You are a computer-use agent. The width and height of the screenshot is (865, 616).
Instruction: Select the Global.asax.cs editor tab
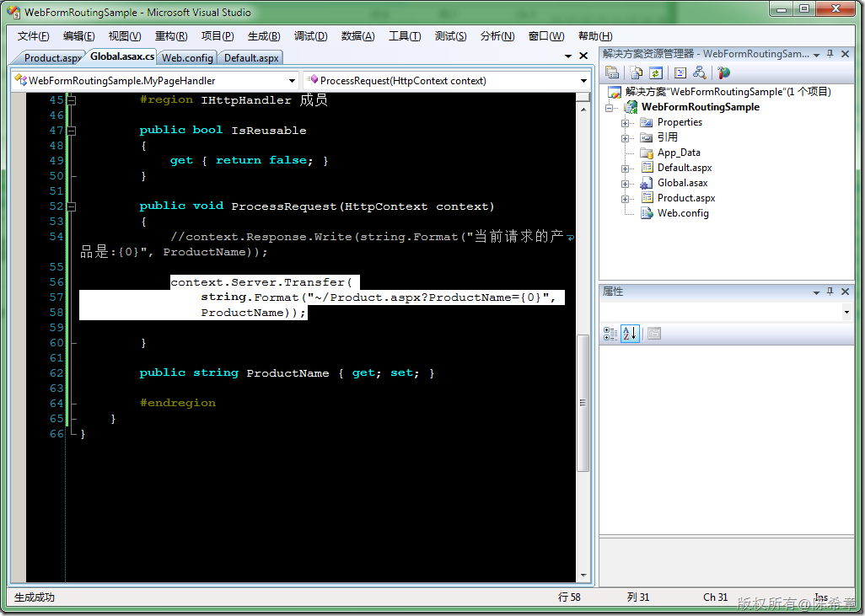pyautogui.click(x=122, y=56)
